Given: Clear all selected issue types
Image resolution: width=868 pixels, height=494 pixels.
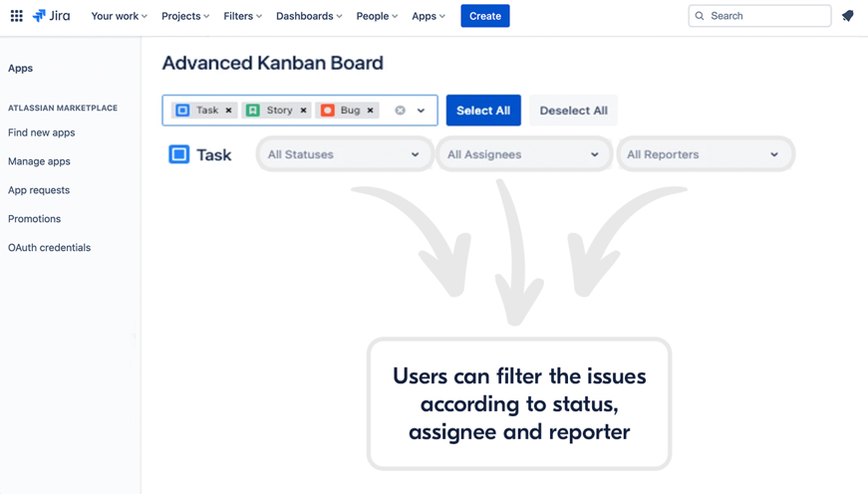Looking at the screenshot, I should 400,111.
